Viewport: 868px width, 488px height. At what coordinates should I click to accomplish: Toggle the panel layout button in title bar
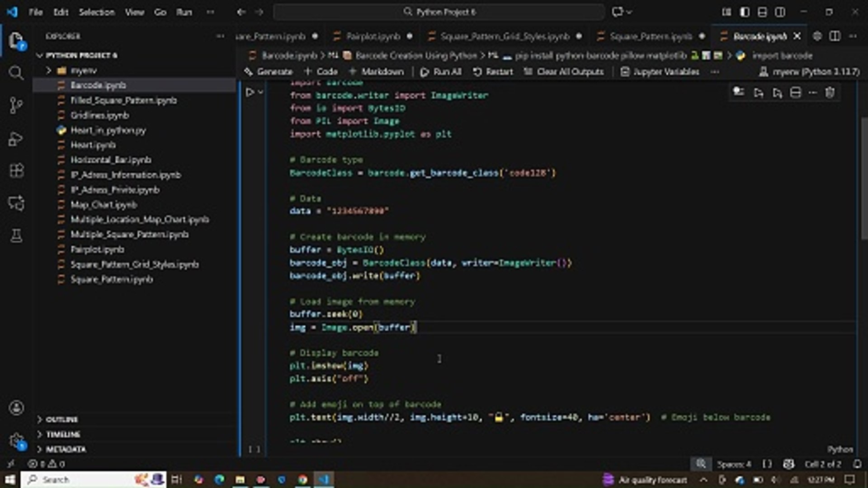tap(762, 12)
